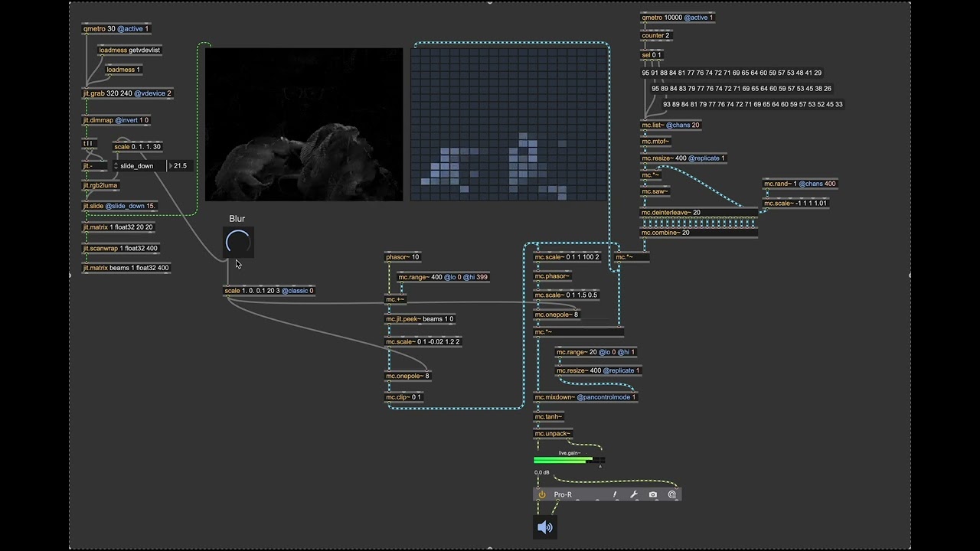Viewport: 980px width, 551px height.
Task: Select the counter 2 object
Action: (656, 36)
